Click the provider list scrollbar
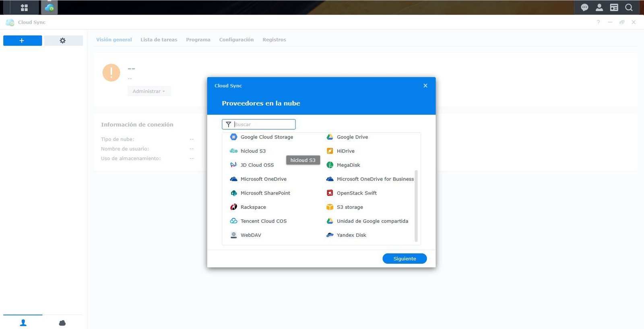 (416, 206)
